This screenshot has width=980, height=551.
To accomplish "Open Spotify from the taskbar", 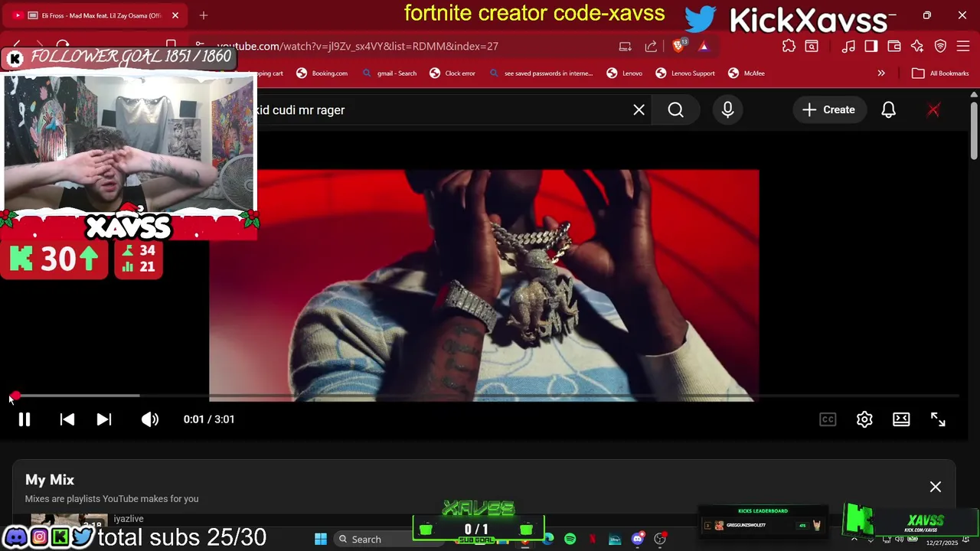I will (x=570, y=539).
